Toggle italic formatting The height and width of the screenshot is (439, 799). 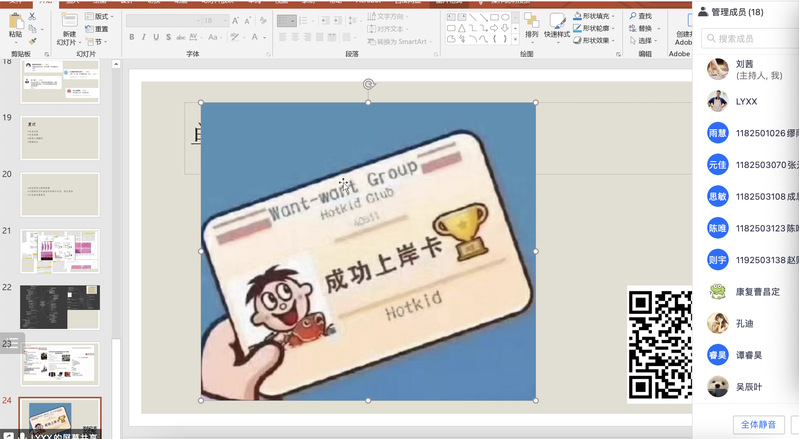click(x=144, y=38)
